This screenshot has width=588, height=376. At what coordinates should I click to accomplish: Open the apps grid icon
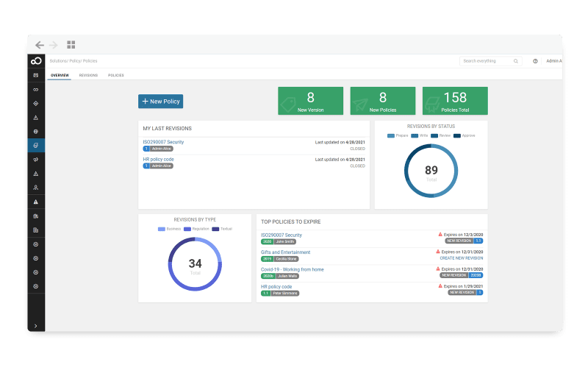point(71,45)
